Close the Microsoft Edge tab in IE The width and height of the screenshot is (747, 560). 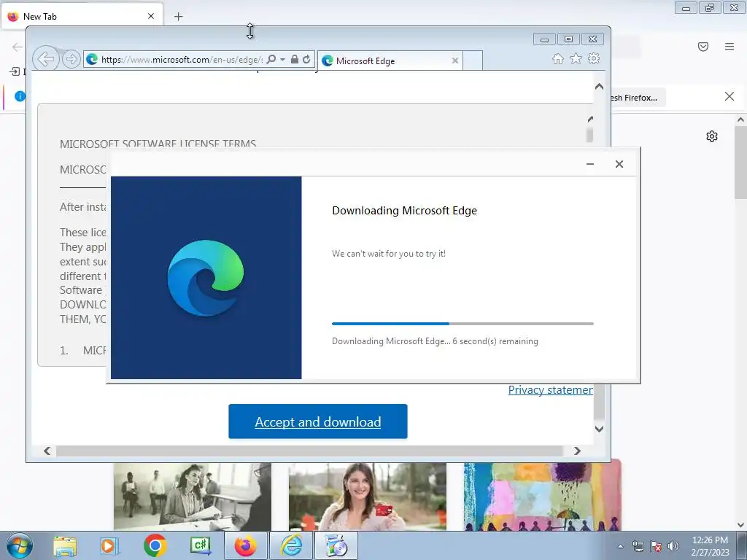(x=455, y=61)
